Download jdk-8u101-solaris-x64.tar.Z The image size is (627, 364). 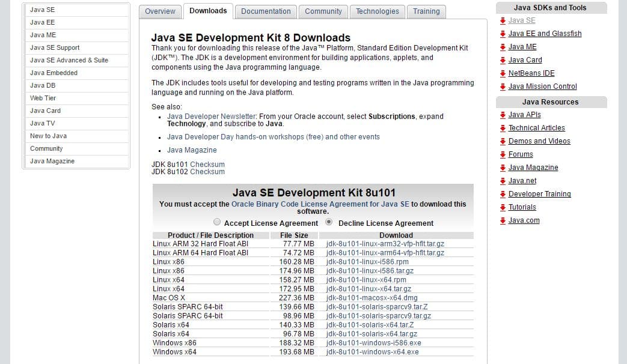click(370, 325)
